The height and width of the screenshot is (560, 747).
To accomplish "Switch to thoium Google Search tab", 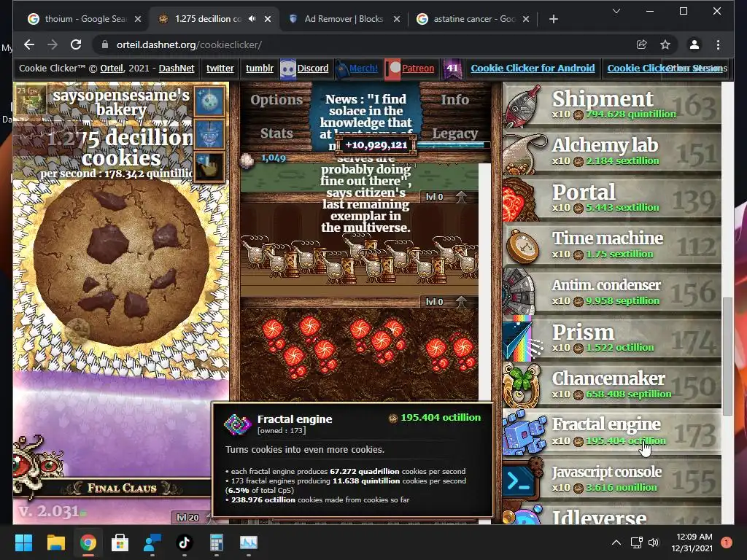I will 85,19.
